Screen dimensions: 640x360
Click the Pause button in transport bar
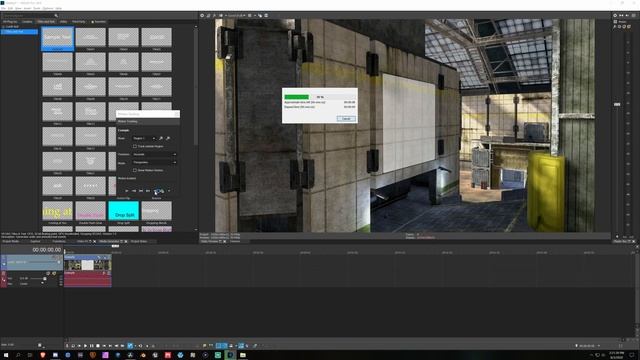[x=91, y=346]
